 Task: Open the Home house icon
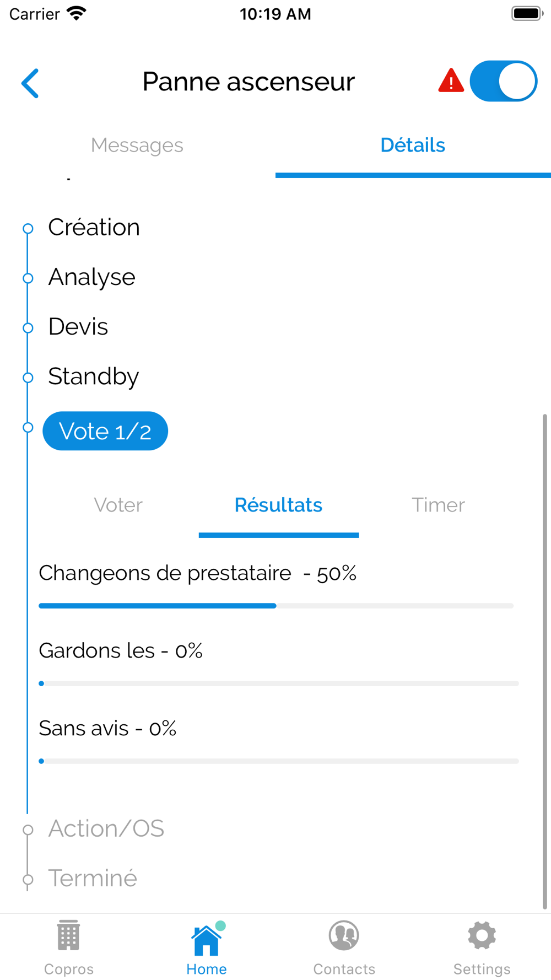click(206, 939)
